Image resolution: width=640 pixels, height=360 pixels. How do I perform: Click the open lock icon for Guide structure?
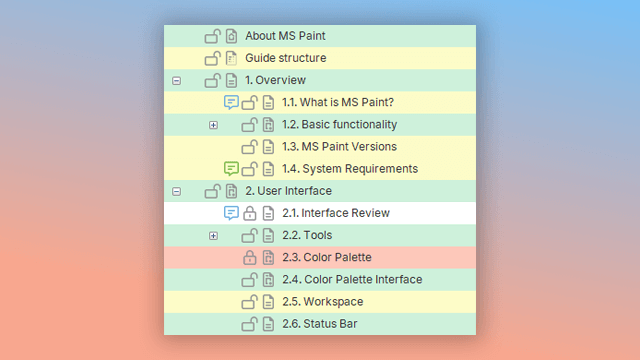tap(213, 58)
